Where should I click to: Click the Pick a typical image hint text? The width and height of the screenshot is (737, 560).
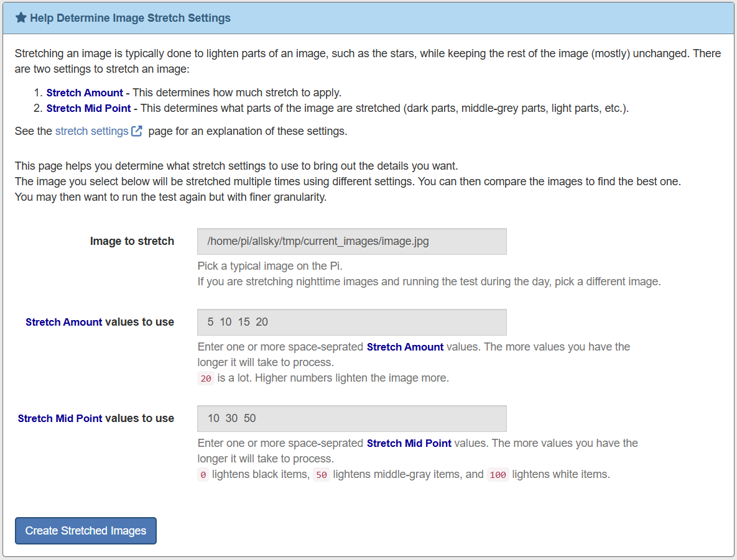[x=270, y=266]
